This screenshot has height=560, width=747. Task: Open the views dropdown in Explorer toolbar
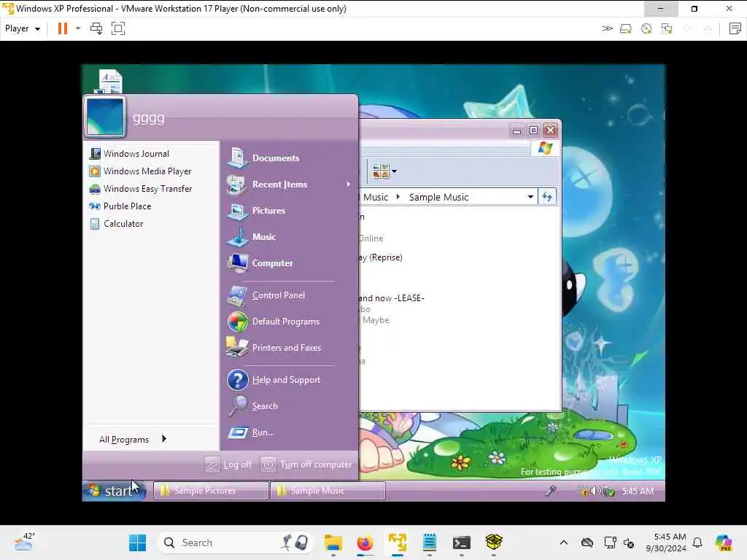pyautogui.click(x=394, y=171)
